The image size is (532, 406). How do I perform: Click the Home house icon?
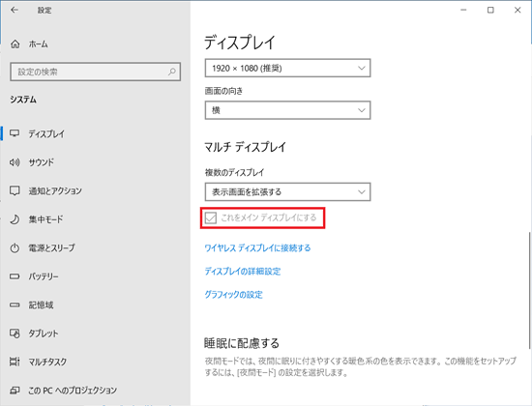(15, 44)
